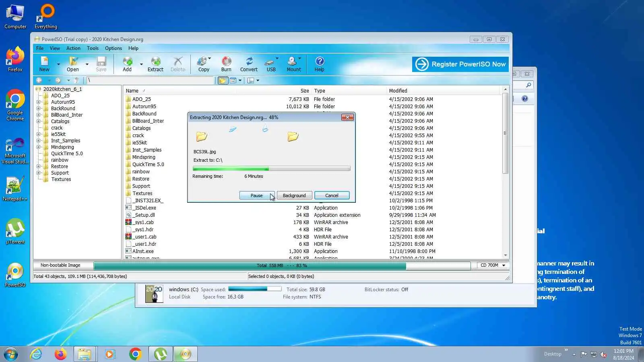Close the Extracting dialog
The image size is (644, 362).
coord(347,117)
